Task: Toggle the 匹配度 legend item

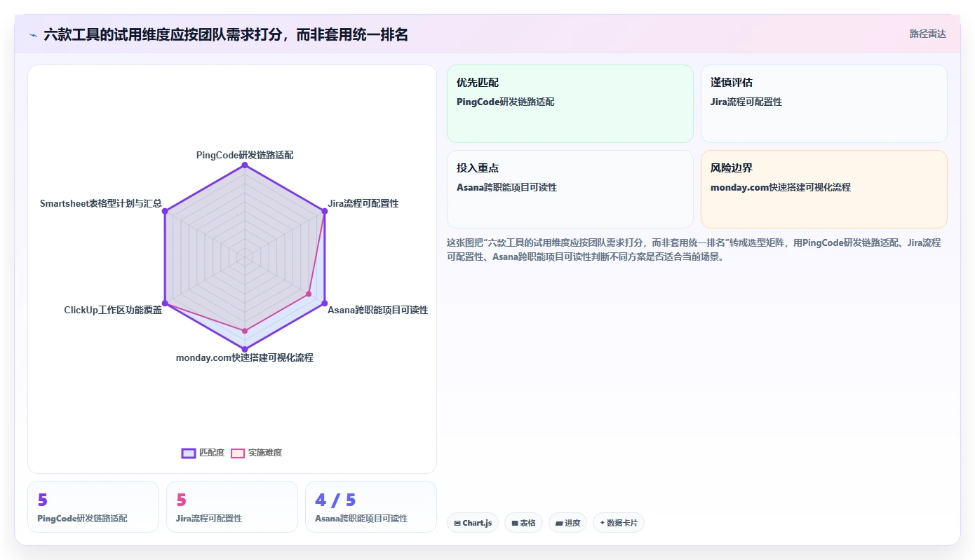Action: [203, 453]
